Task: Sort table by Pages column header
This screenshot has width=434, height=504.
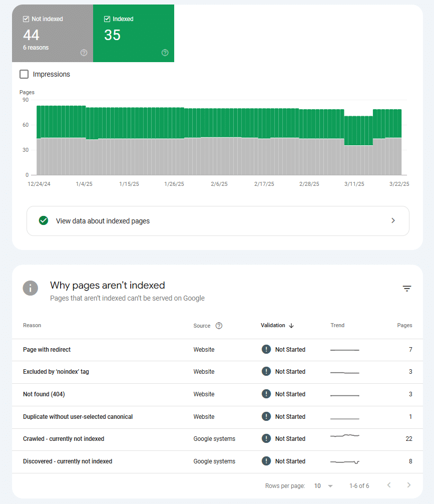Action: click(x=404, y=326)
